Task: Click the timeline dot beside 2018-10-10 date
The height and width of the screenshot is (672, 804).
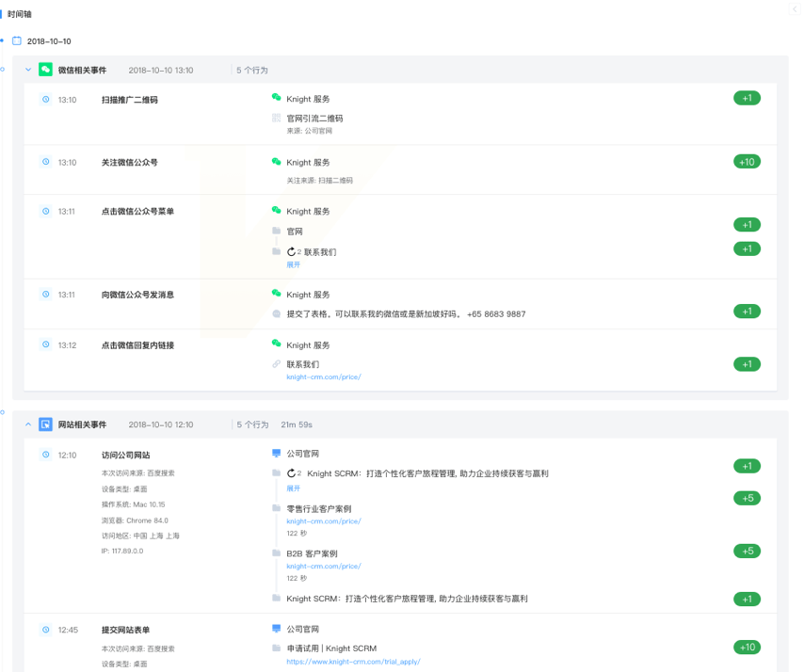Action: 2,40
